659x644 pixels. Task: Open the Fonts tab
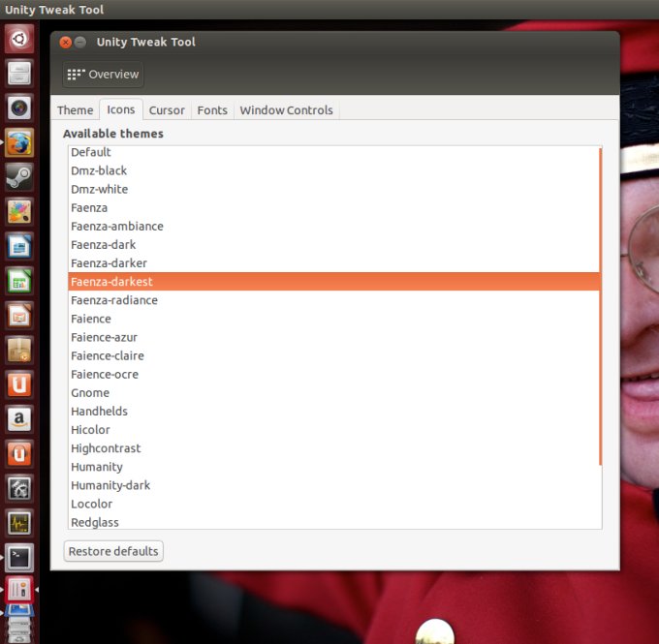[212, 110]
